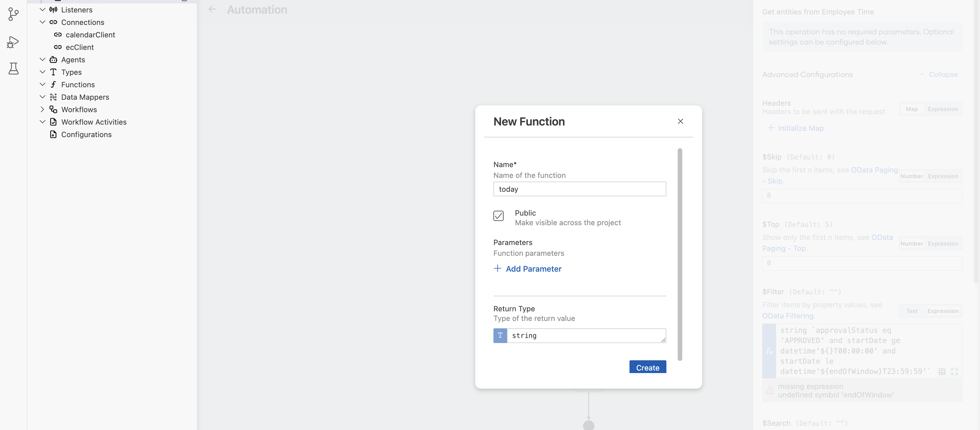This screenshot has height=430, width=980.
Task: Click the Data Mappers icon
Action: [53, 97]
